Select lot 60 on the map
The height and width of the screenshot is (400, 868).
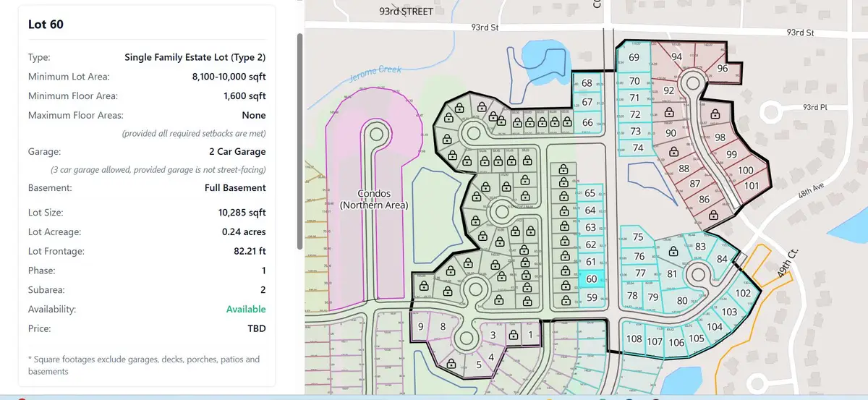click(591, 279)
